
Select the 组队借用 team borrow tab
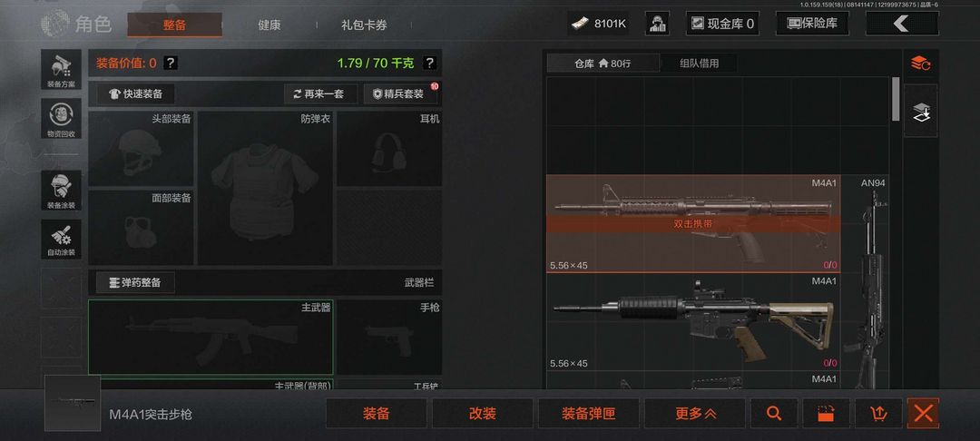tap(700, 64)
